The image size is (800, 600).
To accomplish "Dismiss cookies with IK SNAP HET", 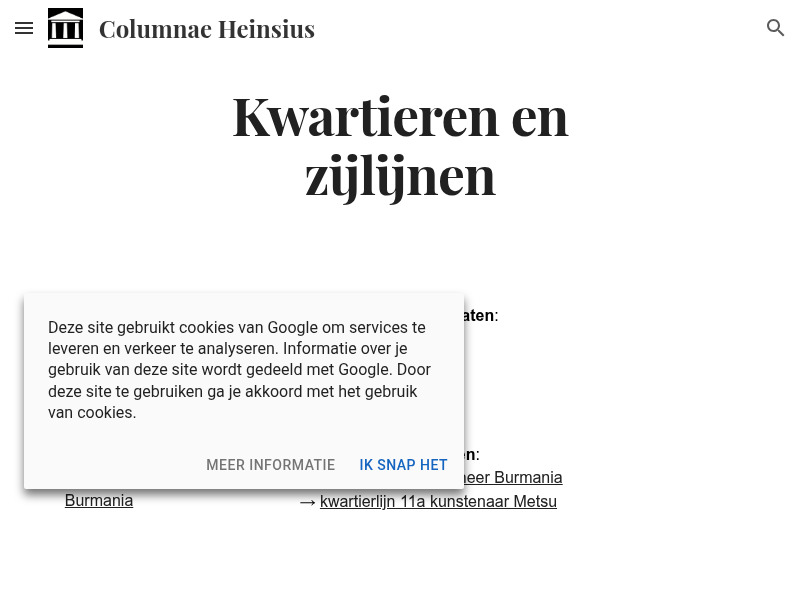I will tap(403, 465).
